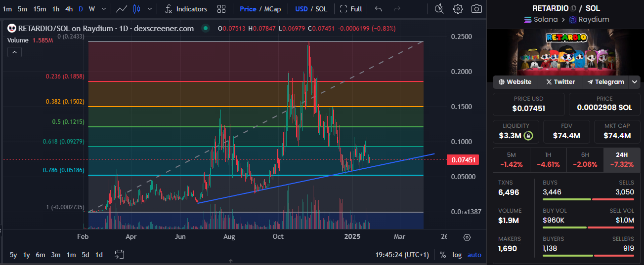Click the undo arrow in toolbar
Image resolution: width=644 pixels, height=265 pixels.
click(x=379, y=9)
